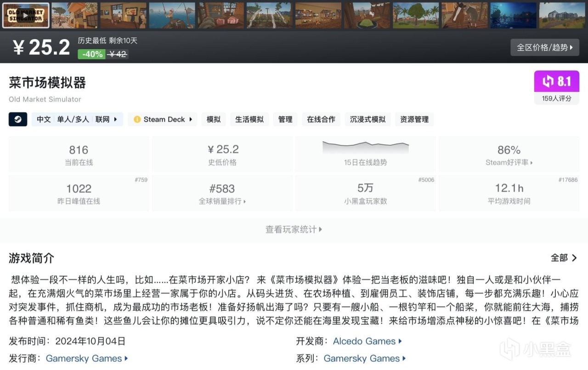Image resolution: width=588 pixels, height=370 pixels.
Task: Open the 全区价格/趋势 price trends
Action: coord(545,47)
